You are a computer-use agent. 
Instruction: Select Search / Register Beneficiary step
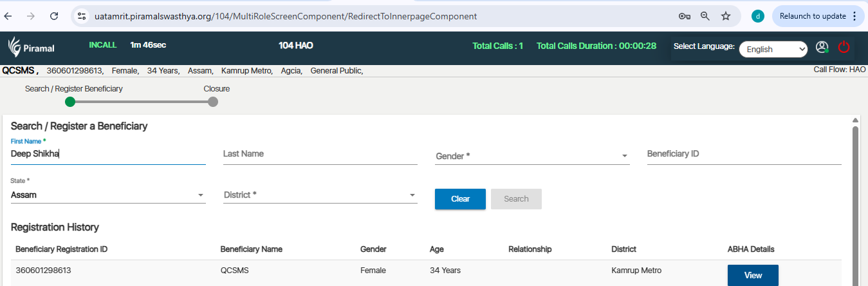click(x=70, y=102)
